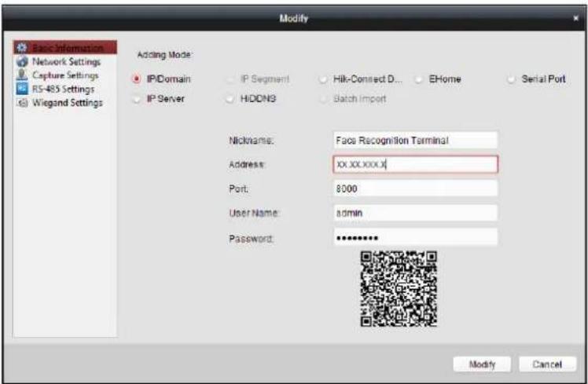Click the Modify button
Image resolution: width=588 pixels, height=384 pixels.
pyautogui.click(x=482, y=364)
